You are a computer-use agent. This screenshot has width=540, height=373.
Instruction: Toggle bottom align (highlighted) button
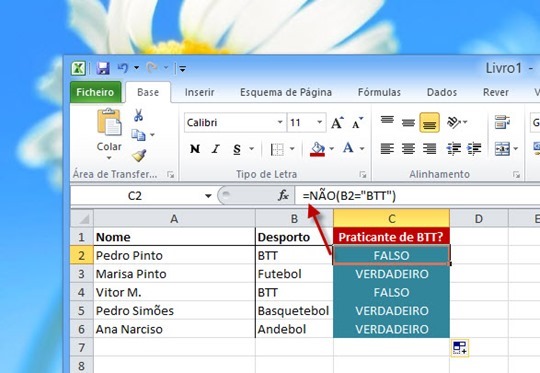coord(429,123)
